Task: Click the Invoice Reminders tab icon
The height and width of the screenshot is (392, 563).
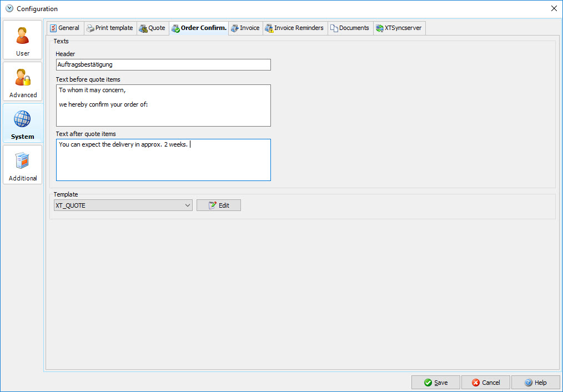Action: click(269, 28)
